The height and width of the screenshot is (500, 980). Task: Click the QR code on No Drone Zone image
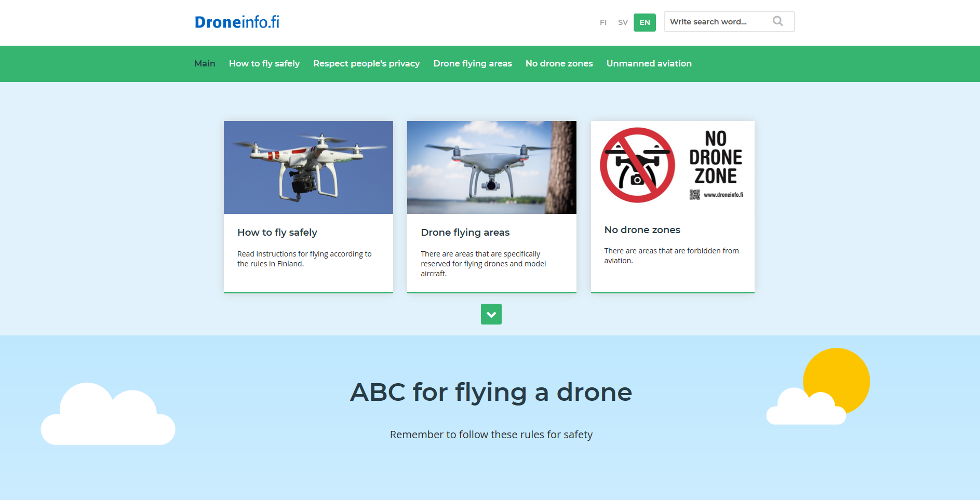694,195
